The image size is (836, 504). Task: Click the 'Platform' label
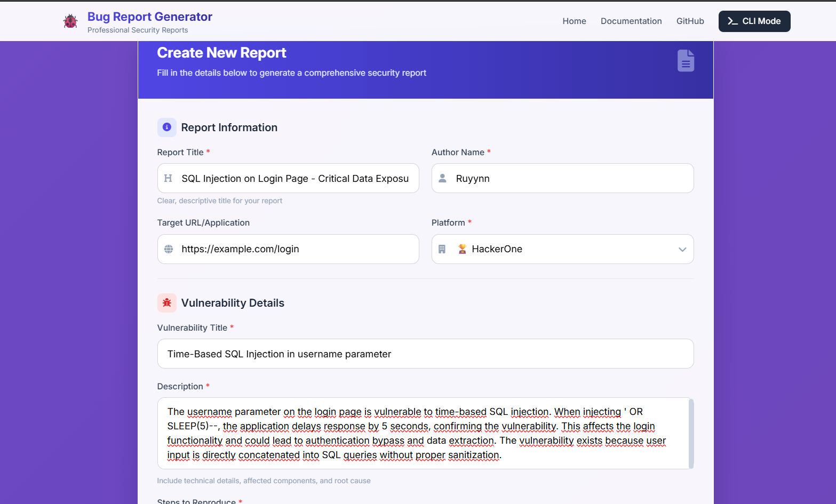[448, 223]
